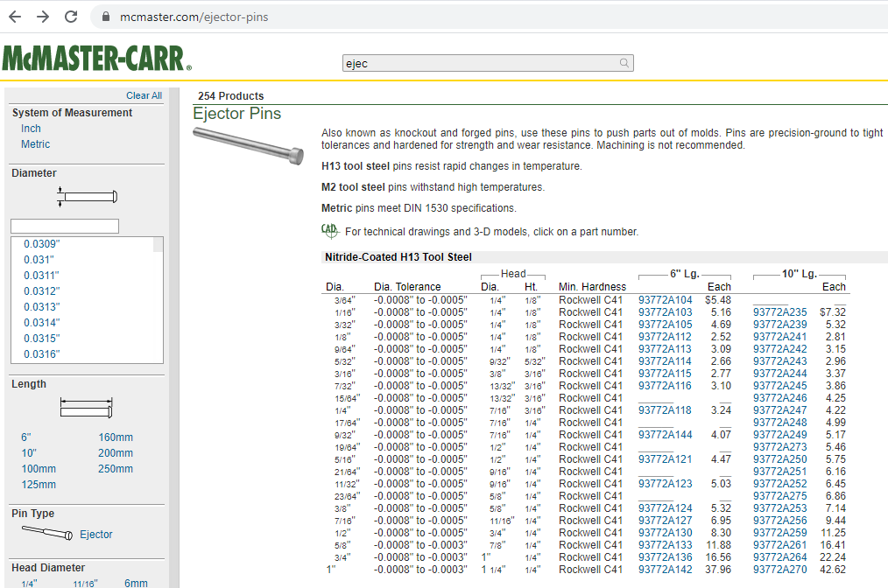888x588 pixels.
Task: Open part number 93772A121
Action: 666,459
